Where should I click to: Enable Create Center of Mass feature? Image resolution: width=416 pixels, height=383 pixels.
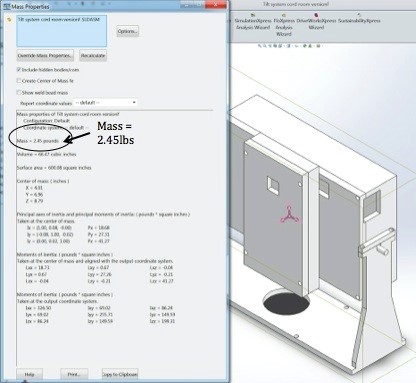[19, 81]
